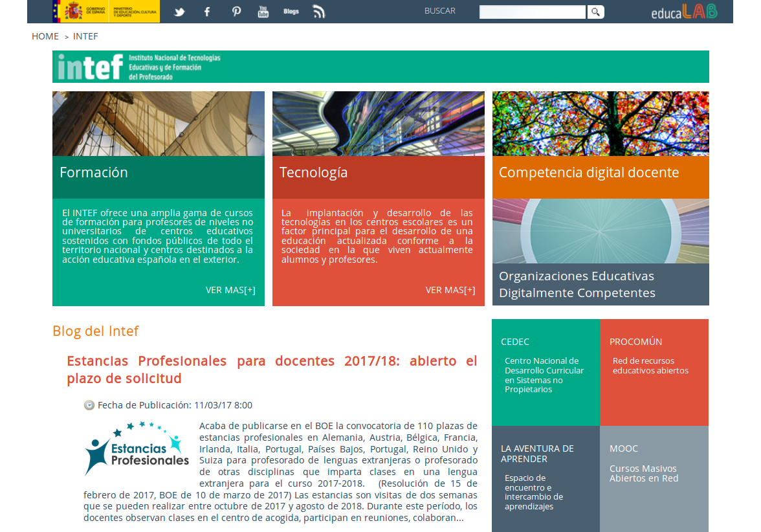This screenshot has height=532, width=761.
Task: Open the YouTube channel icon
Action: tap(263, 11)
